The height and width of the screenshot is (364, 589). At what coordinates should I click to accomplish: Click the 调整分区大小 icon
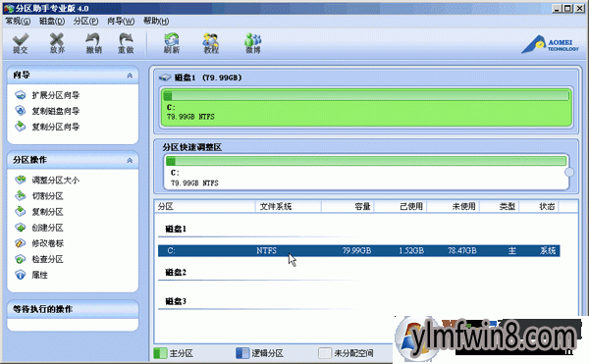point(21,180)
